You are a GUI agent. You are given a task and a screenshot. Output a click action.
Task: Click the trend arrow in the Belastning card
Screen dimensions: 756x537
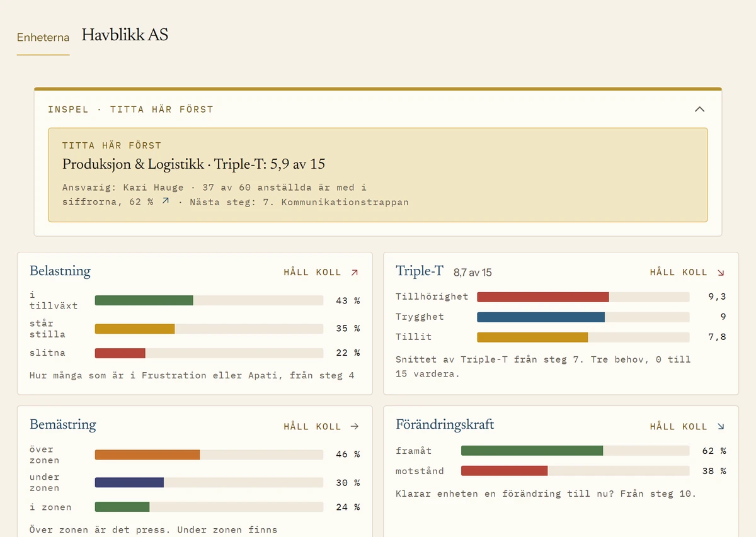click(x=355, y=273)
